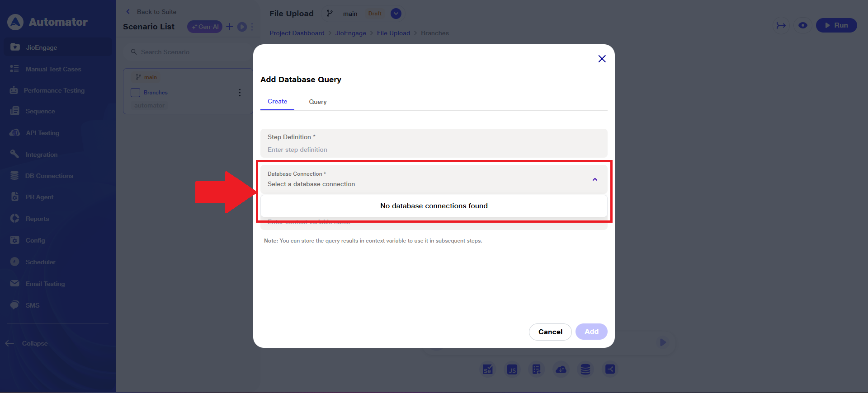The image size is (868, 393).
Task: Collapse the Database Connection dropdown
Action: click(595, 179)
